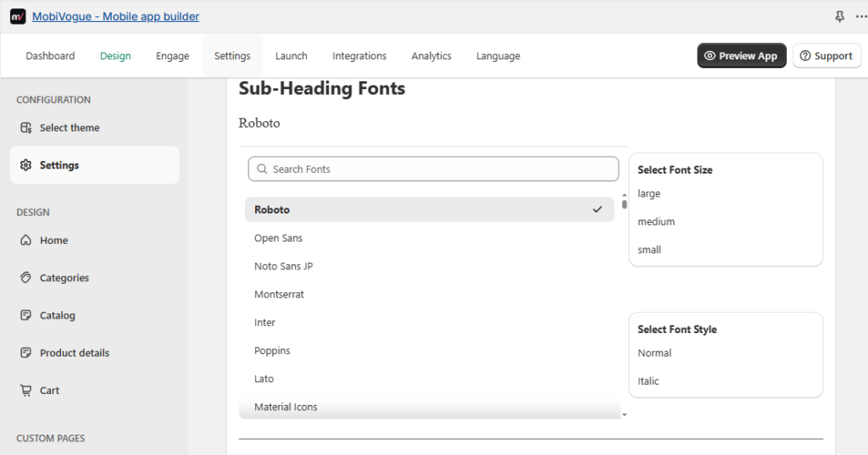Open the Language tab
The height and width of the screenshot is (455, 868).
pos(498,56)
